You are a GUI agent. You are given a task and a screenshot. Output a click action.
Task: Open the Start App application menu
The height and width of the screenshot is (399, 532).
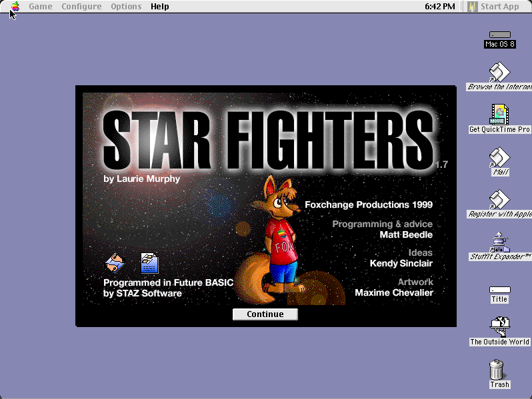click(493, 7)
